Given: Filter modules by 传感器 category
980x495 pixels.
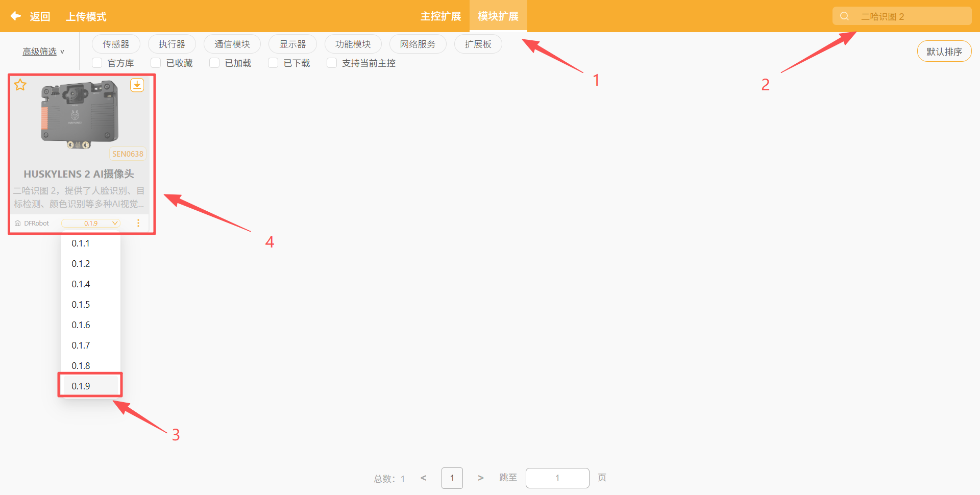Looking at the screenshot, I should (x=116, y=44).
